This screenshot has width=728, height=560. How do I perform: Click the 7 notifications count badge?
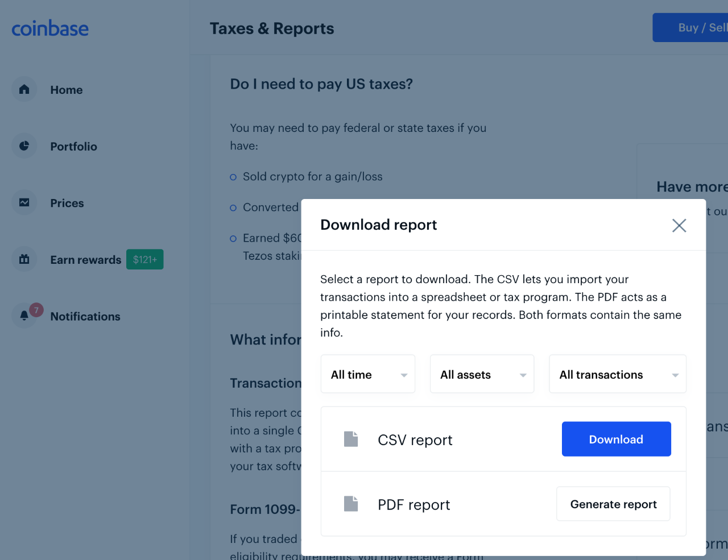pyautogui.click(x=36, y=310)
